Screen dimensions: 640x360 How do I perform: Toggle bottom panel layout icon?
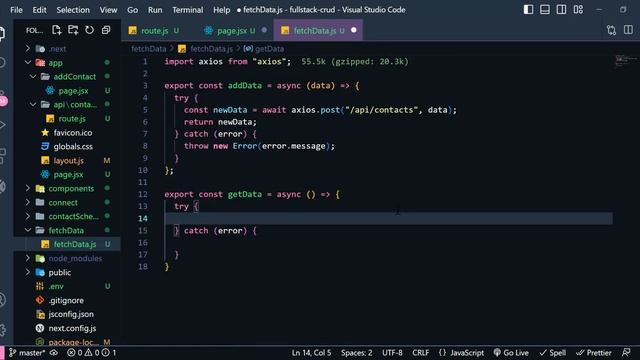(544, 9)
